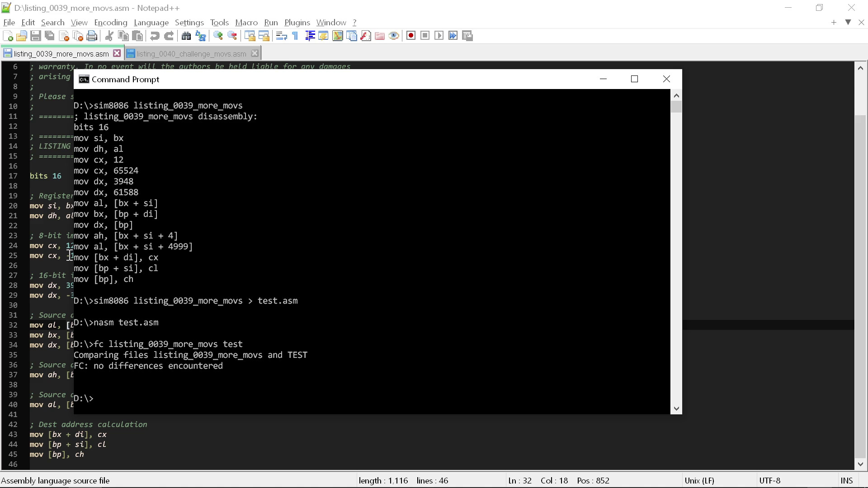Toggle Show All Characters pilcrow icon
The width and height of the screenshot is (868, 488).
(x=295, y=36)
